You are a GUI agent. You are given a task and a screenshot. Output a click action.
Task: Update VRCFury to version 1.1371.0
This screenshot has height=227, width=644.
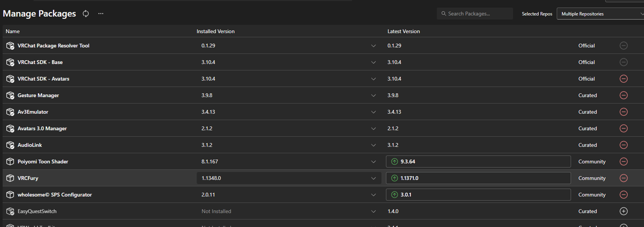point(478,178)
